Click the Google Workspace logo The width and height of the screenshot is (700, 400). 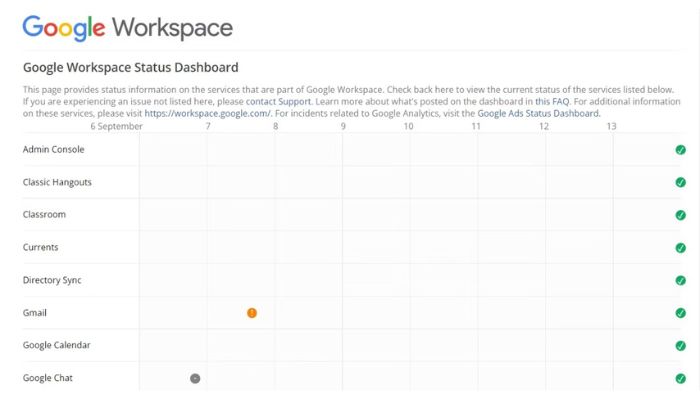[x=128, y=28]
